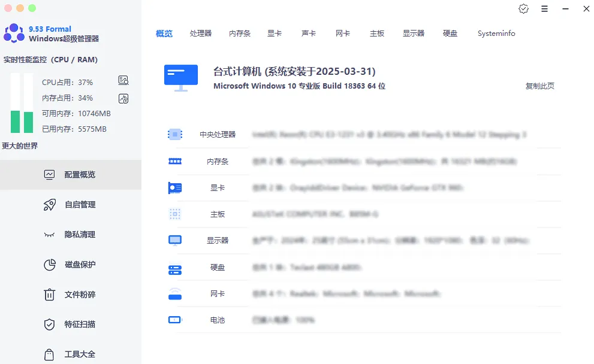Screen dimensions: 594x364
Task: Open the 配置概览 sidebar item
Action: coord(71,174)
